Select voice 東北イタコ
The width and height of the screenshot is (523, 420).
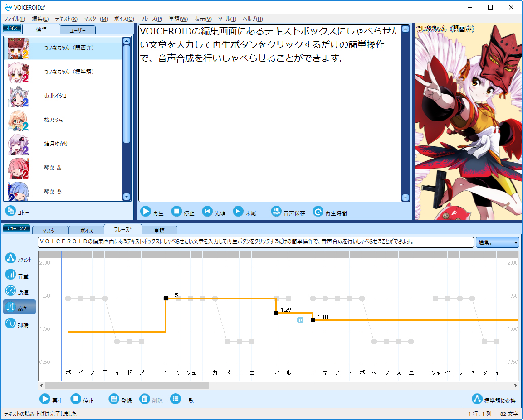[63, 96]
